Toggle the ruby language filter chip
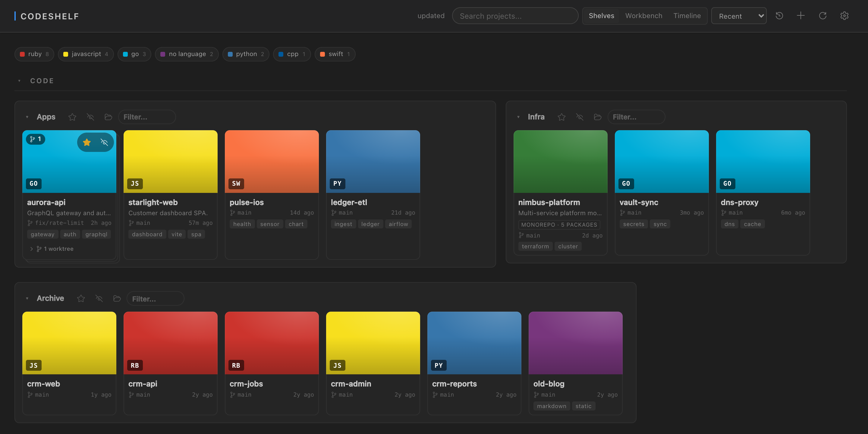 coord(34,54)
